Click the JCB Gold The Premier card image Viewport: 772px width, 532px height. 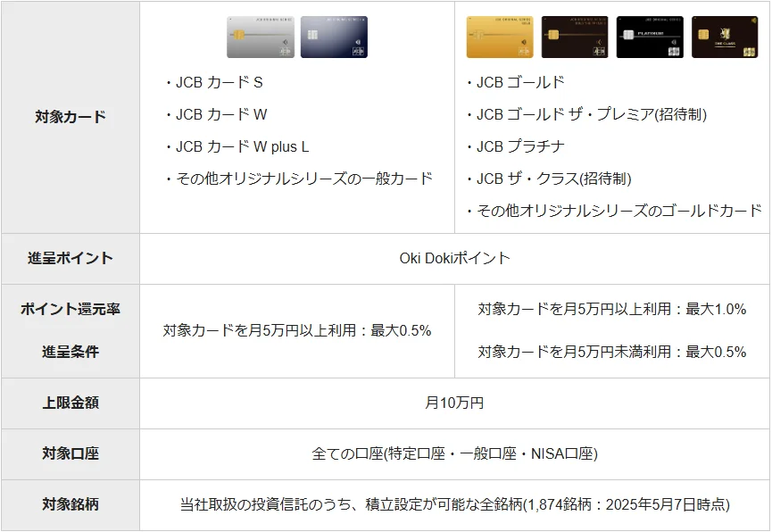coord(575,37)
